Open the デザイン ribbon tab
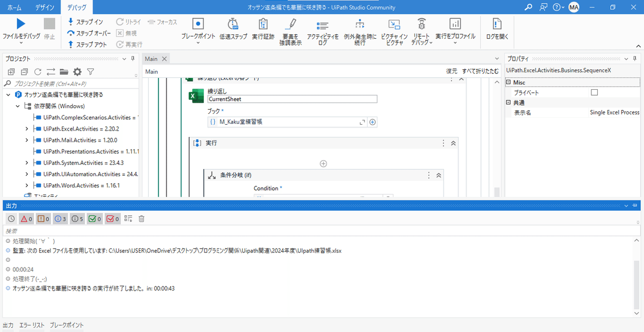 [x=45, y=8]
